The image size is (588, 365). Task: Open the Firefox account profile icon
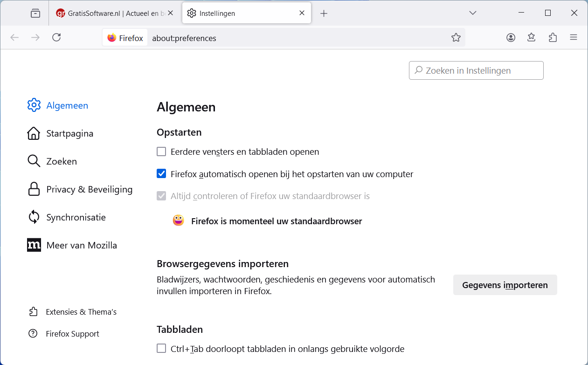tap(511, 38)
